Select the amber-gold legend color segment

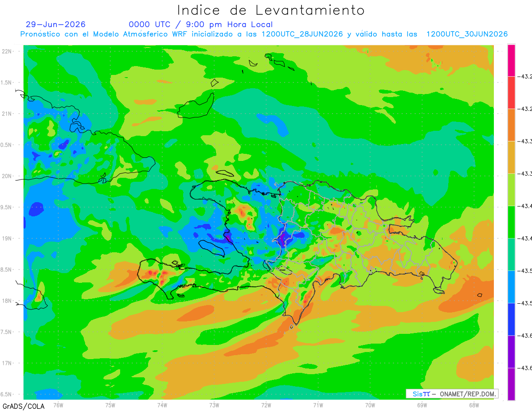(511, 157)
